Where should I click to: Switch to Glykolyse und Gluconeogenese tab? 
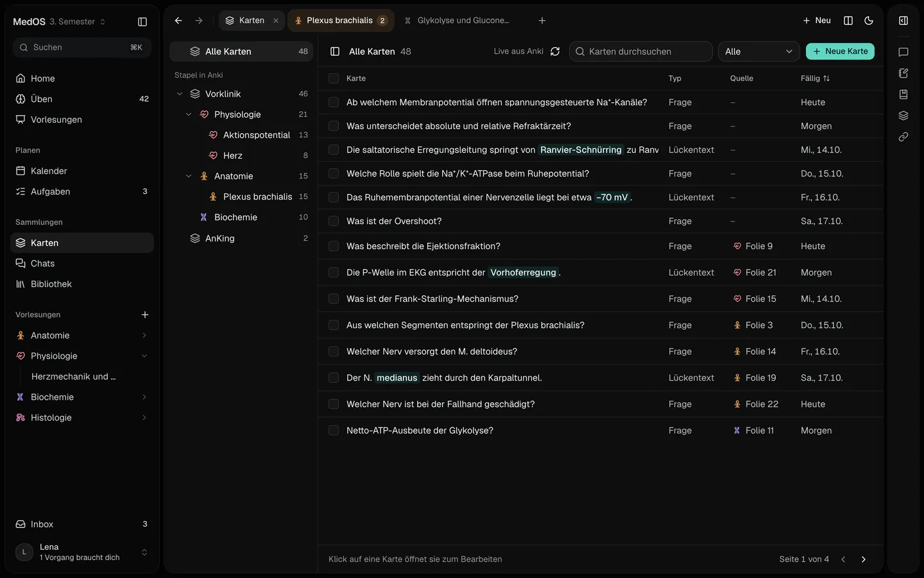click(x=457, y=21)
